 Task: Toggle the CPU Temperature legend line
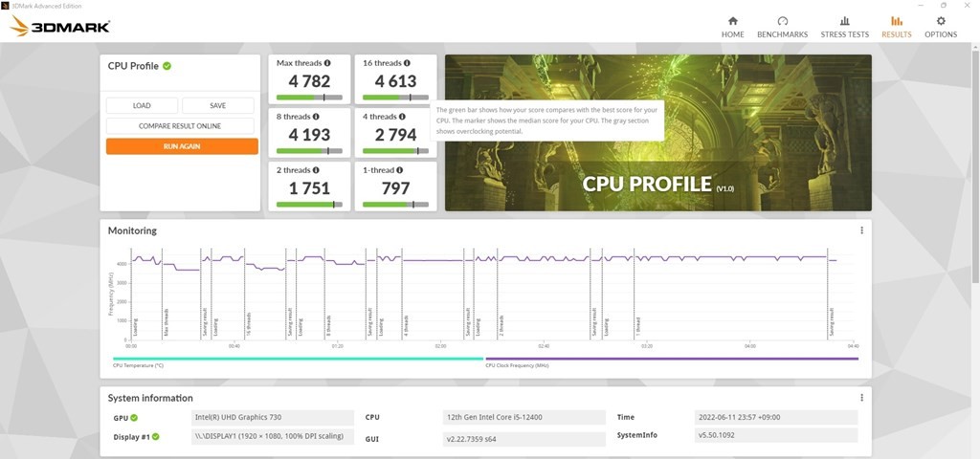tap(298, 359)
